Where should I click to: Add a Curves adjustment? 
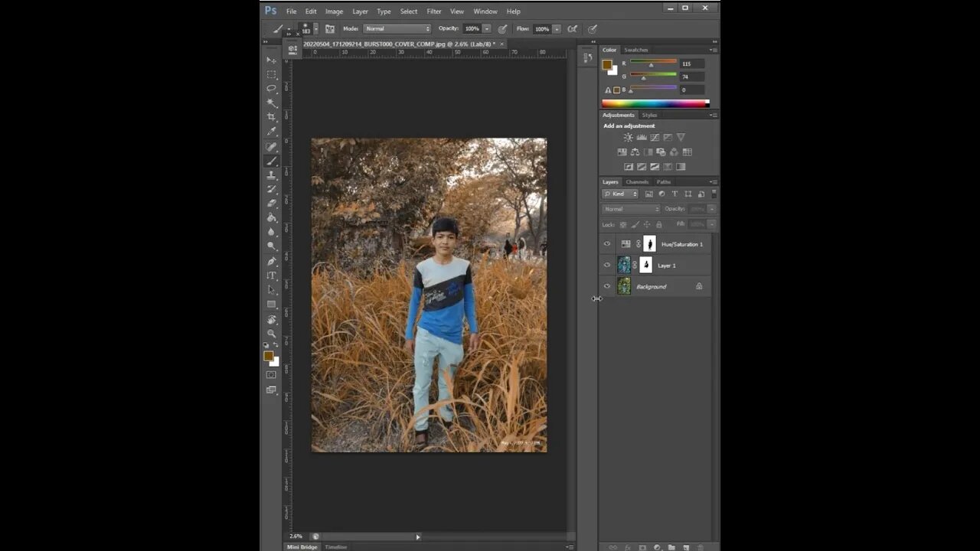[655, 138]
